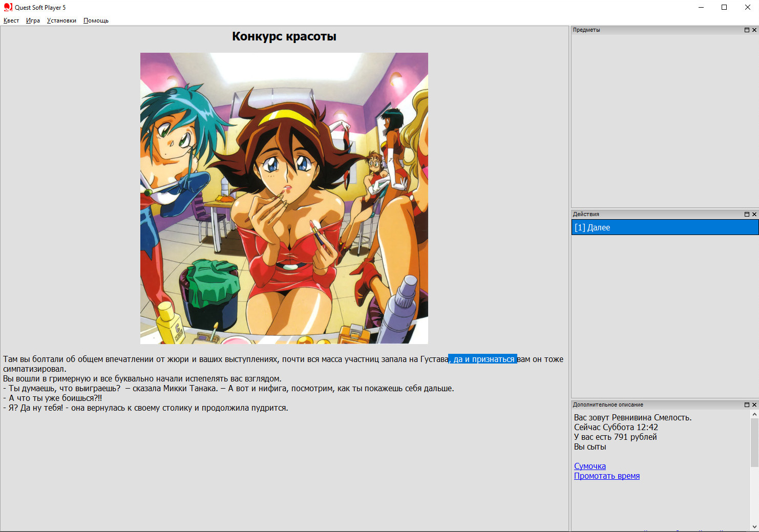Click the Конкурс красоты heading

tap(284, 36)
